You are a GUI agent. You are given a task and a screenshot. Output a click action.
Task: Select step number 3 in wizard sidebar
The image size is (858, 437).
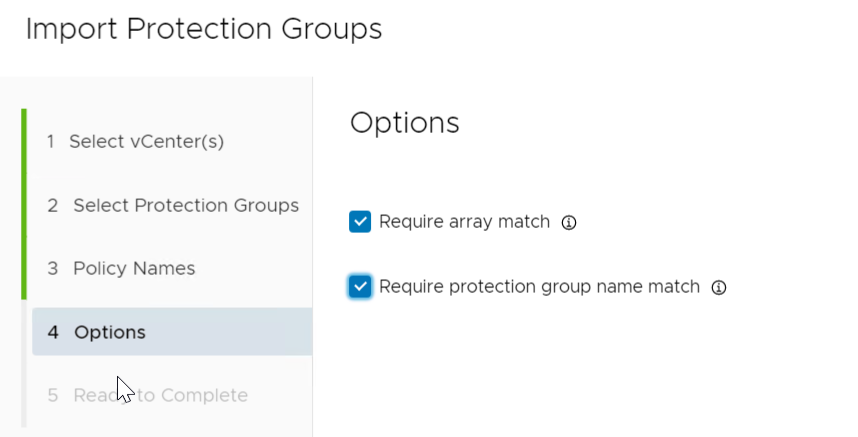pos(52,269)
